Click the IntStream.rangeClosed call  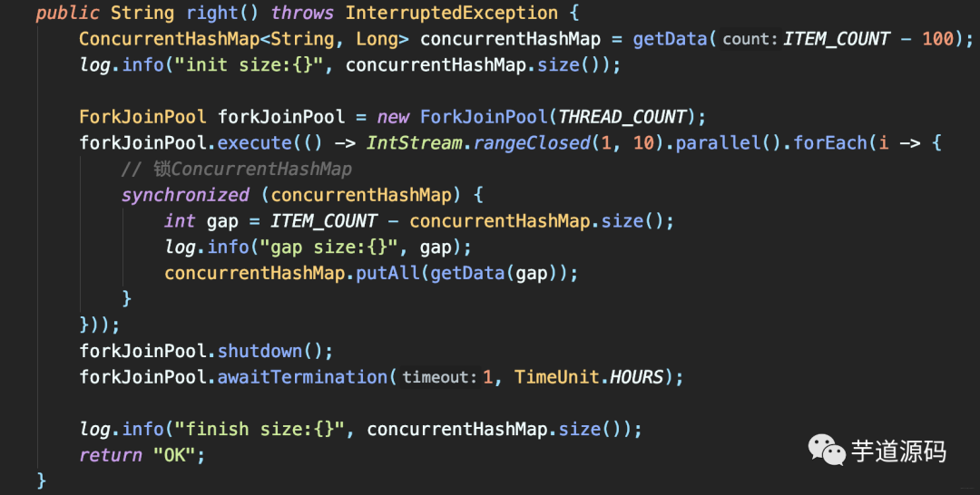479,143
